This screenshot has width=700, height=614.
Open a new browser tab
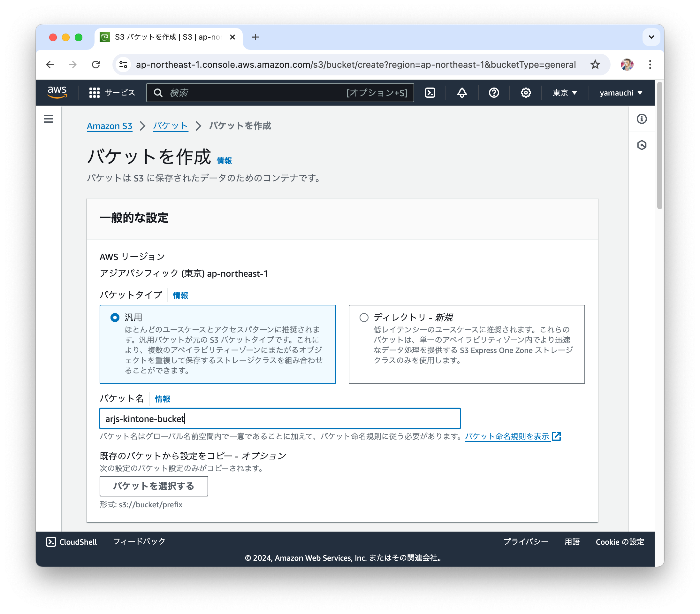coord(255,37)
